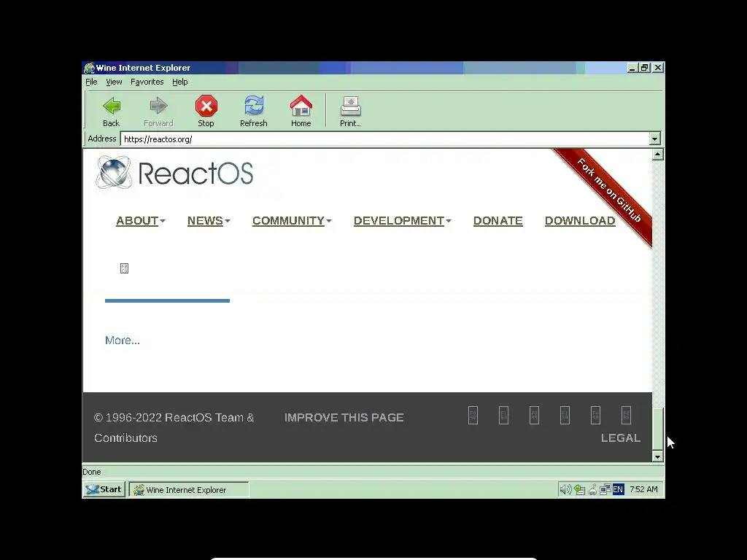The image size is (747, 560).
Task: Click the vertical scrollbar thumb
Action: tap(657, 429)
